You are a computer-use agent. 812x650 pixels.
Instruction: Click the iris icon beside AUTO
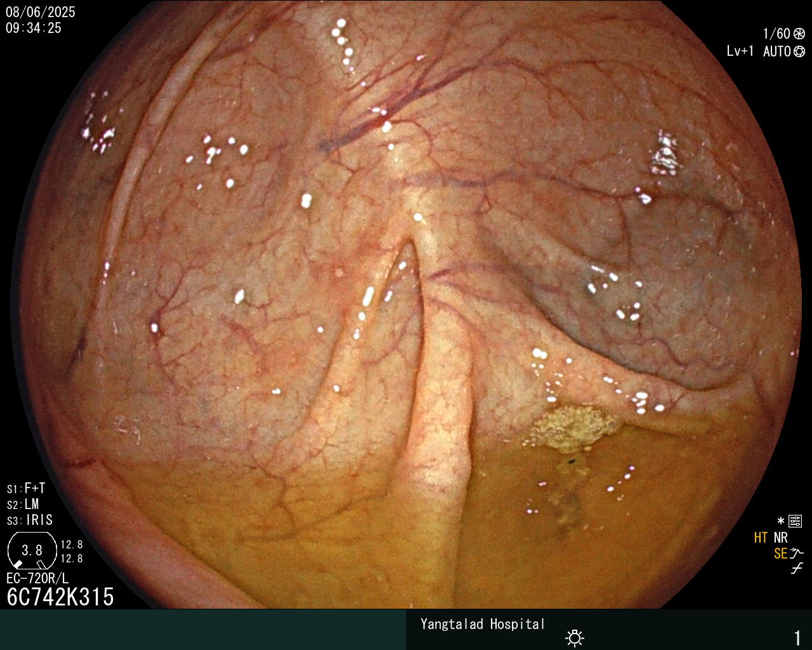[799, 51]
